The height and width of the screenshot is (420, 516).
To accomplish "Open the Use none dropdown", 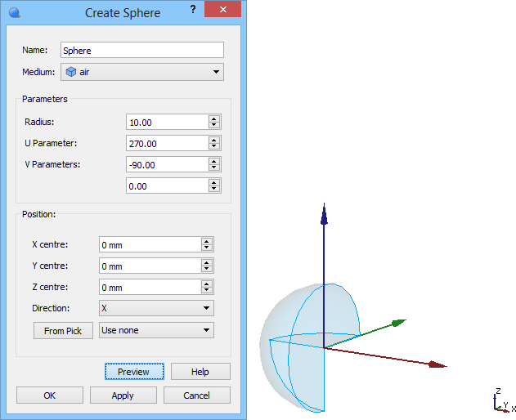I will pos(157,330).
